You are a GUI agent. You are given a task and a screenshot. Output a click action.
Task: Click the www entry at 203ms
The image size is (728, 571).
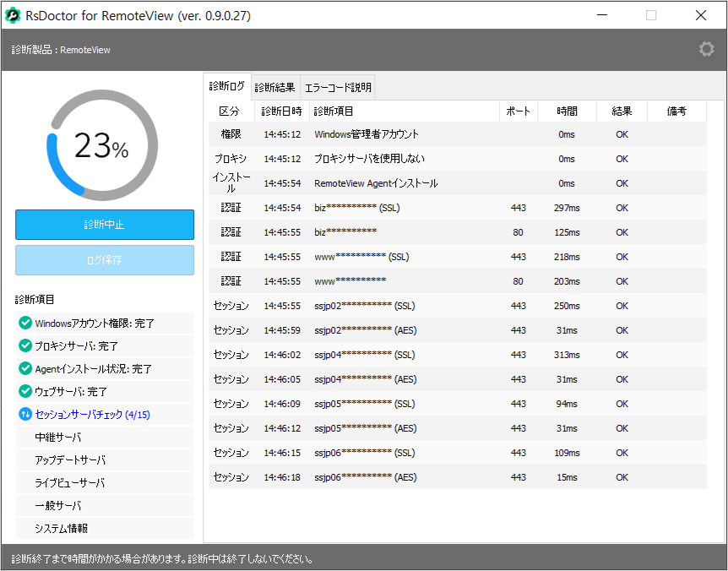click(x=457, y=281)
